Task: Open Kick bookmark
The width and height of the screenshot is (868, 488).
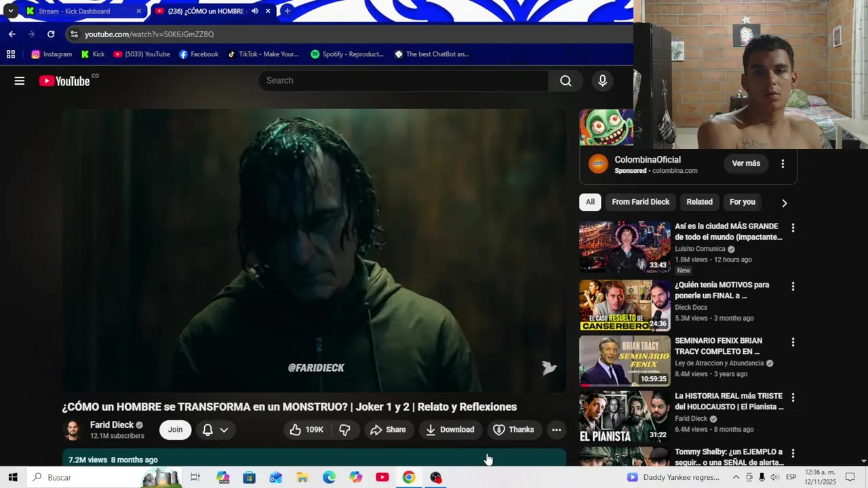Action: pos(93,54)
